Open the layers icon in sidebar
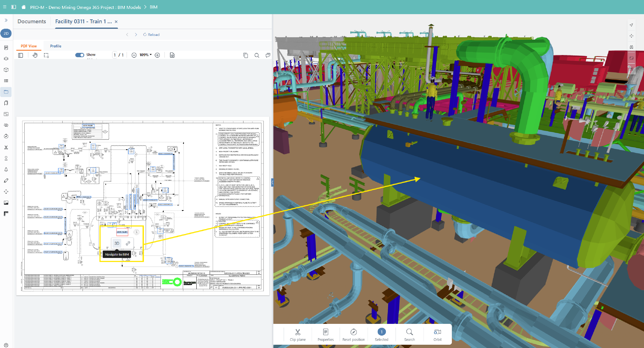644x348 pixels. click(6, 59)
